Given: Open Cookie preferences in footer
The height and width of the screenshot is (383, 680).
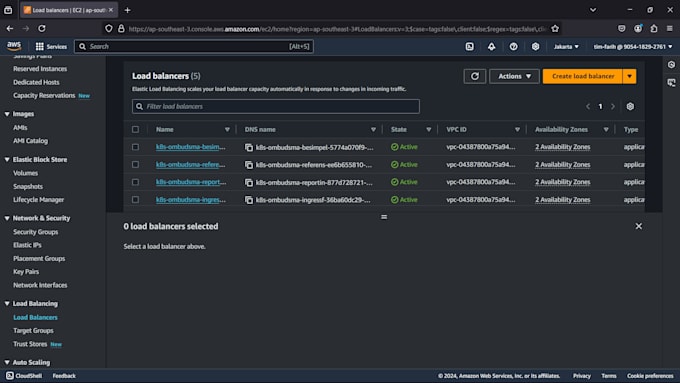Looking at the screenshot, I should pyautogui.click(x=650, y=376).
